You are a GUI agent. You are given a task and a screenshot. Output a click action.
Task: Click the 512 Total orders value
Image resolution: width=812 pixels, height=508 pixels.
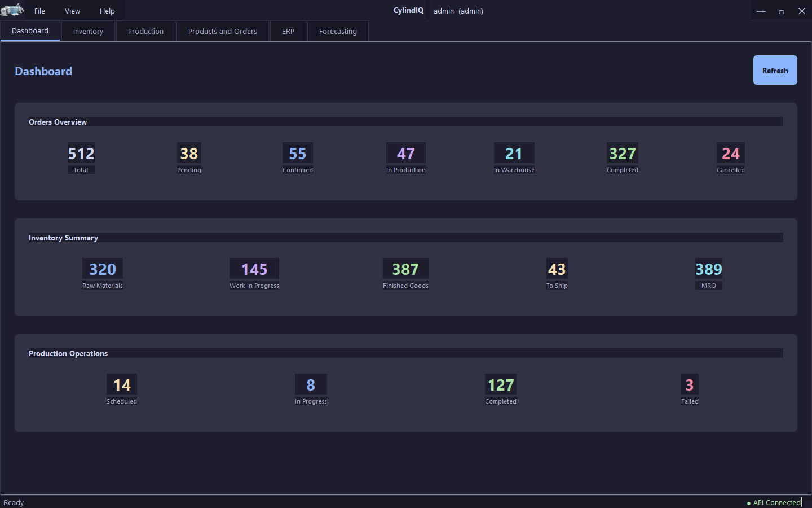click(81, 154)
